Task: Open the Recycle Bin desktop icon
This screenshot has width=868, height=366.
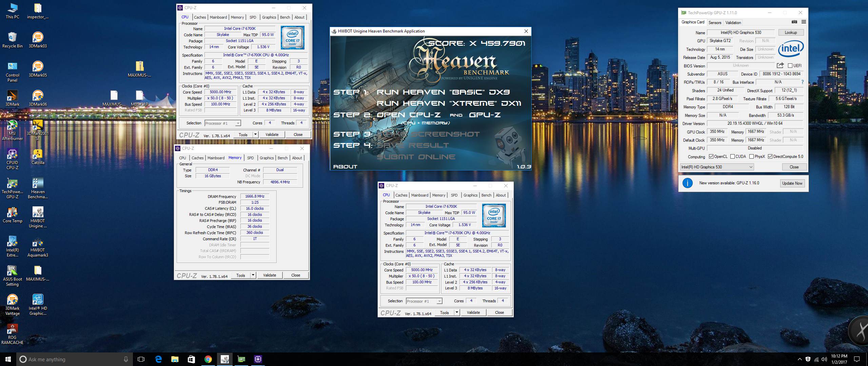Action: pos(13,40)
